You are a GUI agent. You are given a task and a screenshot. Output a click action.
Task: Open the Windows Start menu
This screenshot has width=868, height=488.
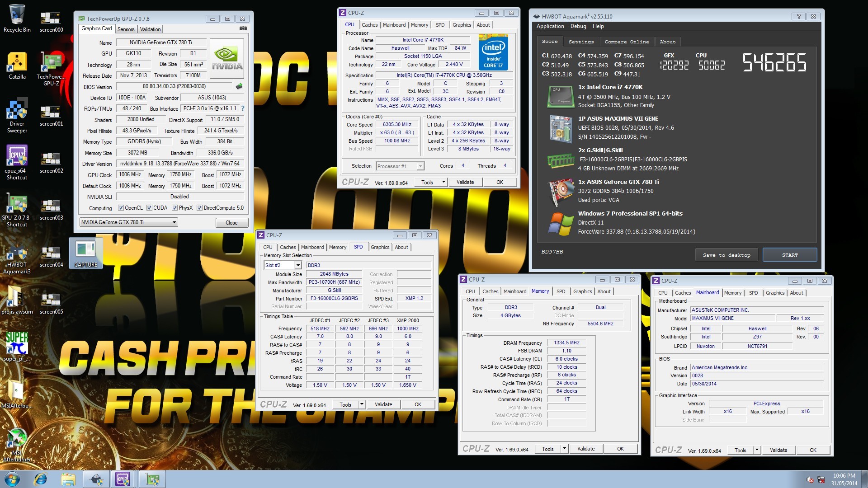point(12,479)
